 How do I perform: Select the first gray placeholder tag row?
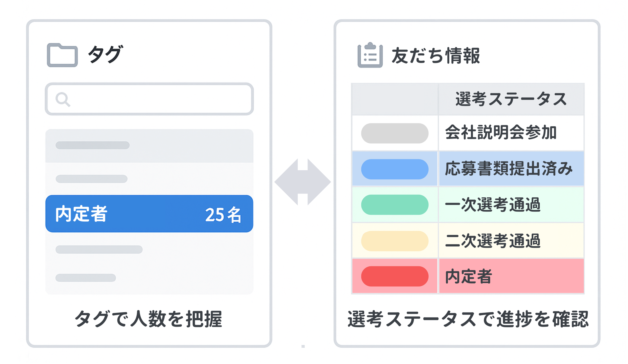(x=149, y=146)
